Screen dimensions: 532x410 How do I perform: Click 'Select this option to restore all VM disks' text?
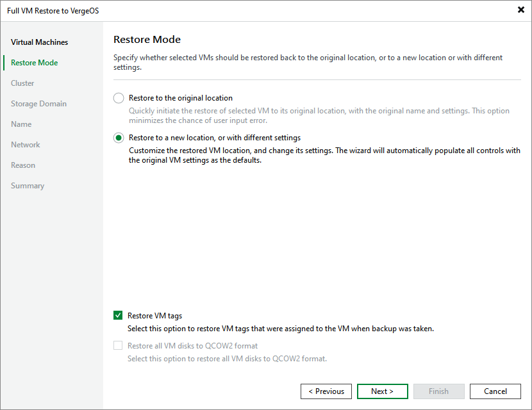coord(227,359)
